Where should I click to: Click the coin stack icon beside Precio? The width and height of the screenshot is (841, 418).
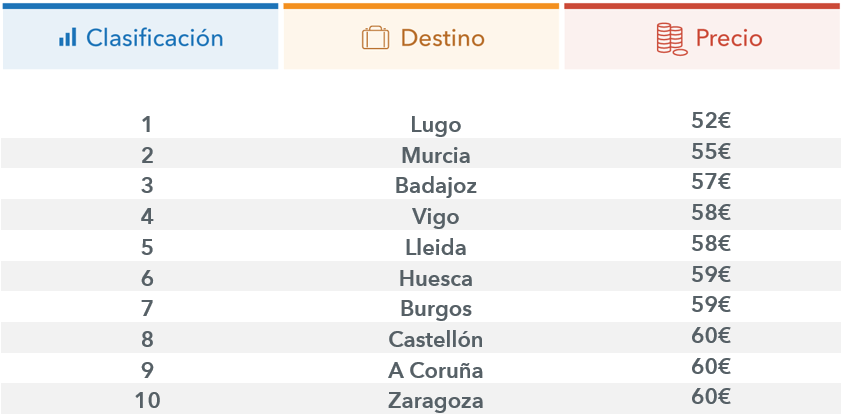(x=670, y=38)
